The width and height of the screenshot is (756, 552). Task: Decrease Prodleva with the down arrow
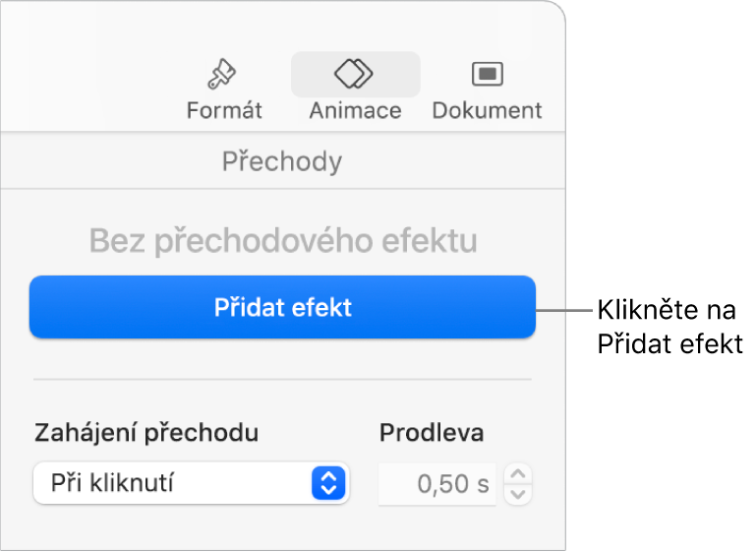[519, 494]
